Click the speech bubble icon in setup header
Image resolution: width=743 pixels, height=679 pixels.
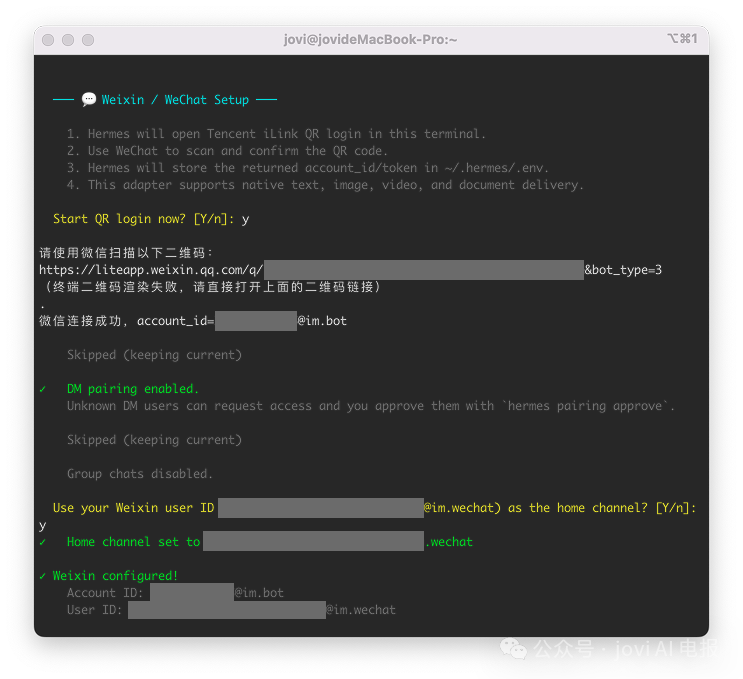[x=89, y=100]
